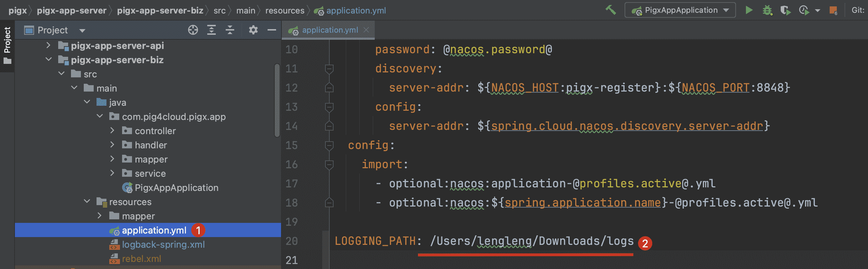Viewport: 868px width, 269px height.
Task: Run with Coverage using the shield icon
Action: click(785, 10)
